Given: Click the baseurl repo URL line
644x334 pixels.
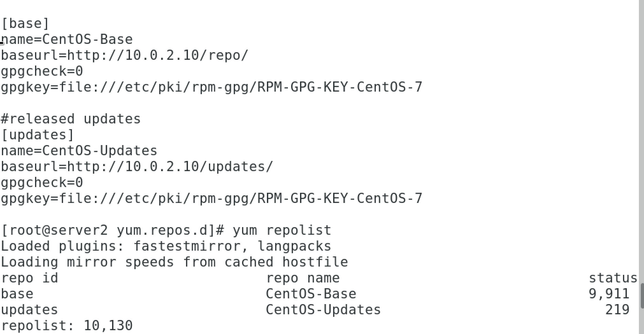Looking at the screenshot, I should click(124, 55).
